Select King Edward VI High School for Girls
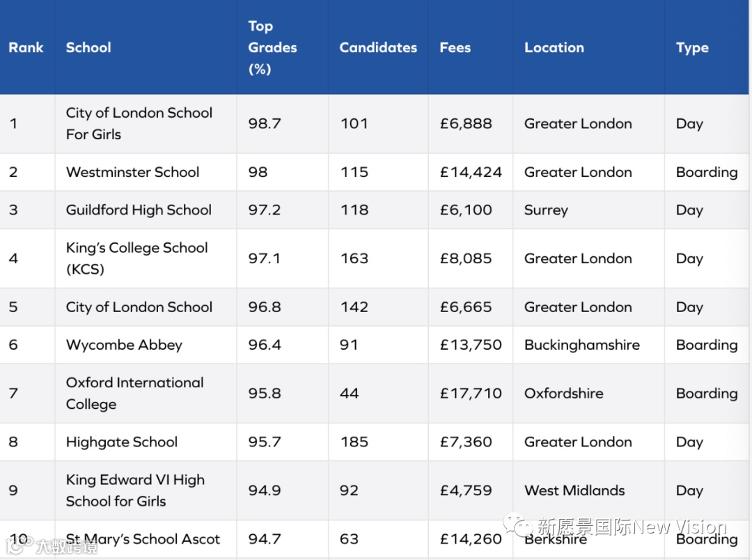 135,490
